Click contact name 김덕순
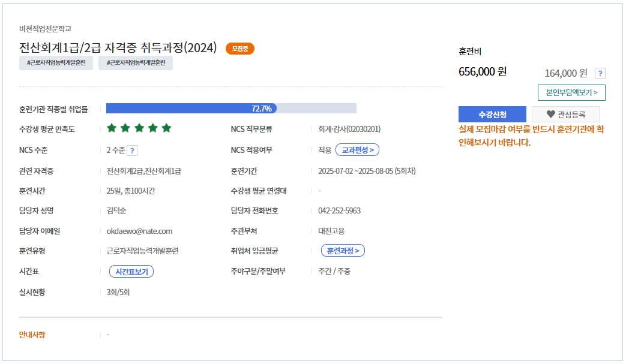This screenshot has width=626, height=364. [116, 210]
